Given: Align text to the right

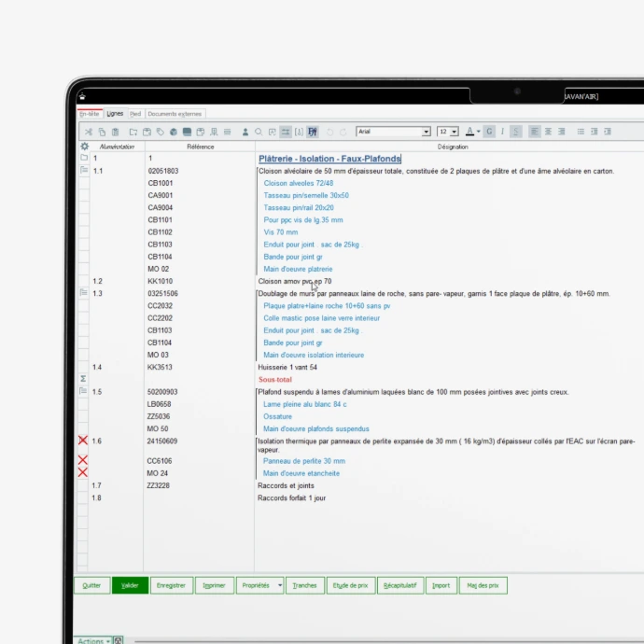Looking at the screenshot, I should 562,132.
